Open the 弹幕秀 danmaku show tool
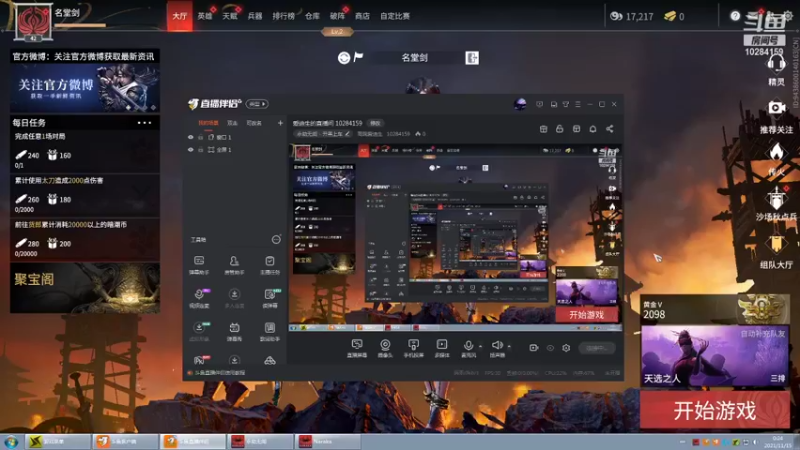800x450 pixels. 234,331
